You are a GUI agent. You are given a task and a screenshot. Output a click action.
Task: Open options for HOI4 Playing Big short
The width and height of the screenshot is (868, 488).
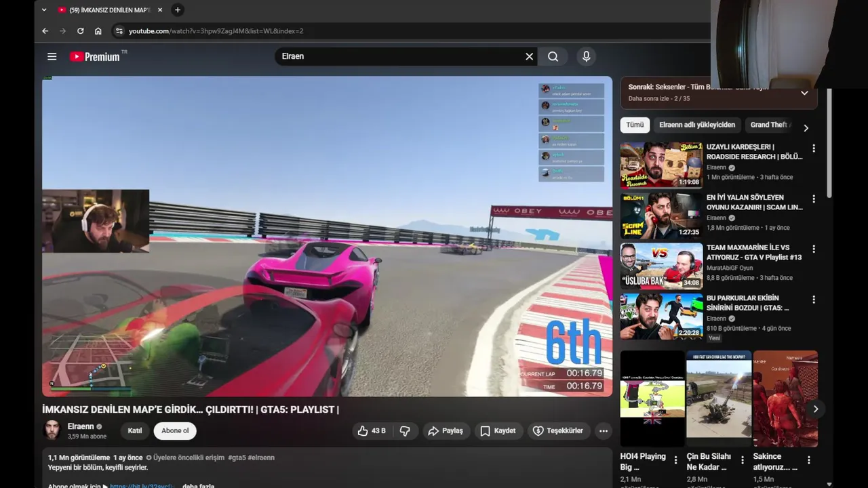(675, 460)
